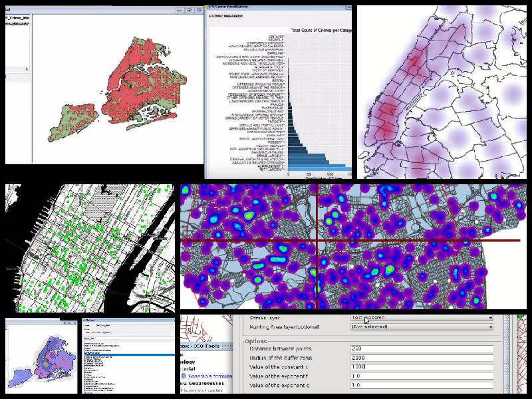Click the minimize icon of the map window
This screenshot has width=532, height=399.
pos(179,11)
